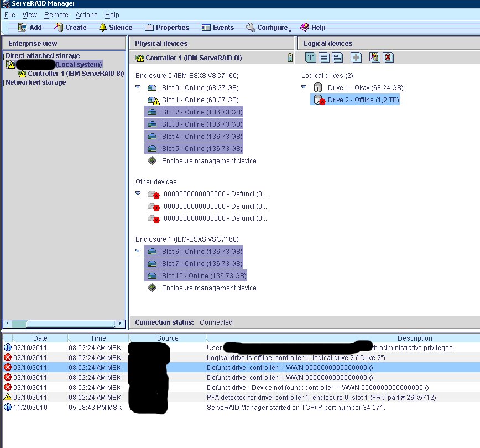This screenshot has width=480, height=448.
Task: Open Properties from the toolbar
Action: [167, 28]
